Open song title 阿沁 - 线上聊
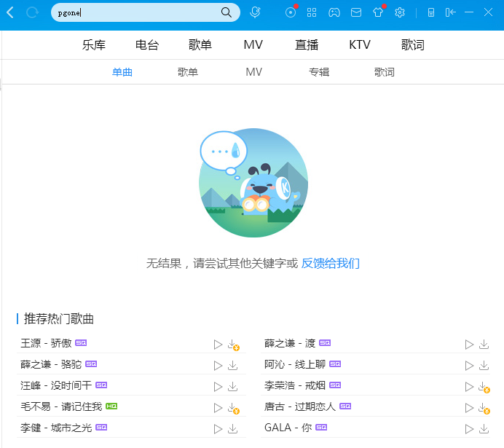504x448 pixels. [295, 364]
